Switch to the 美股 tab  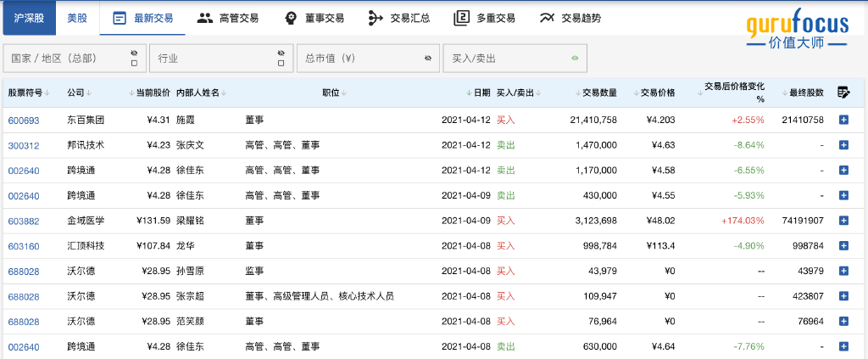point(77,19)
